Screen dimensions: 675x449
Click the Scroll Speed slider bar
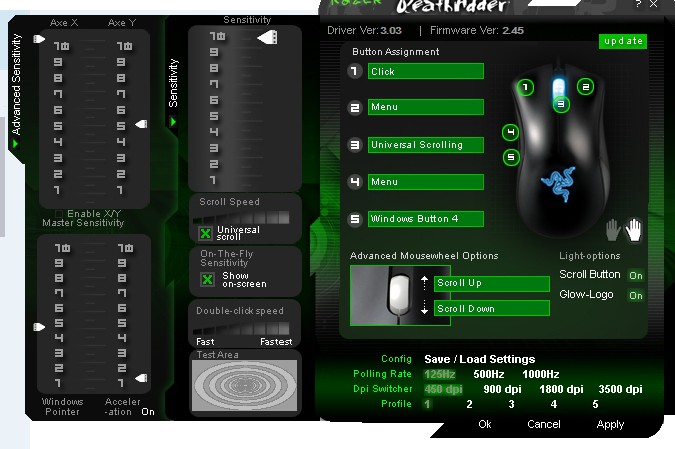click(241, 217)
